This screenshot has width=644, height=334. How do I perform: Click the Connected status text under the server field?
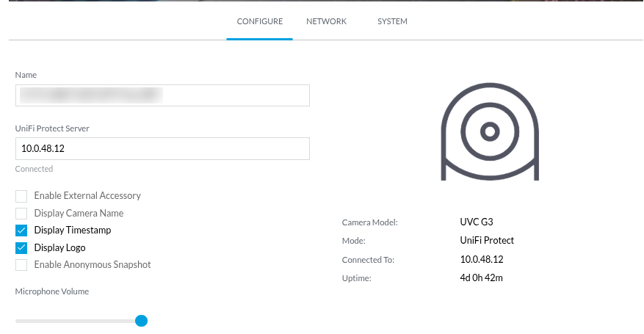click(x=34, y=169)
